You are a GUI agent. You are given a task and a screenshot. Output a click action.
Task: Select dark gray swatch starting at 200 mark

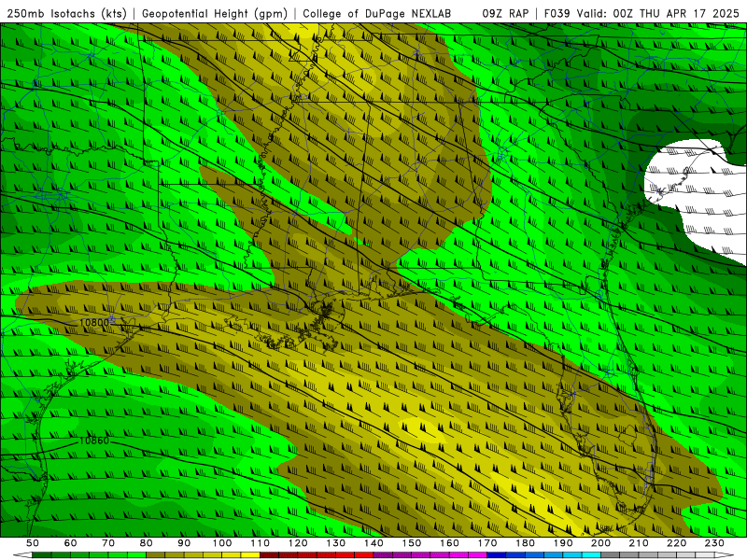pos(611,555)
